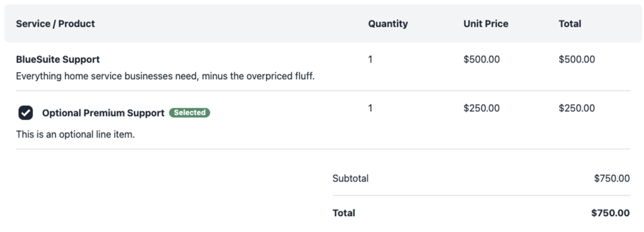Click the BlueSuite Support item name

click(x=58, y=59)
